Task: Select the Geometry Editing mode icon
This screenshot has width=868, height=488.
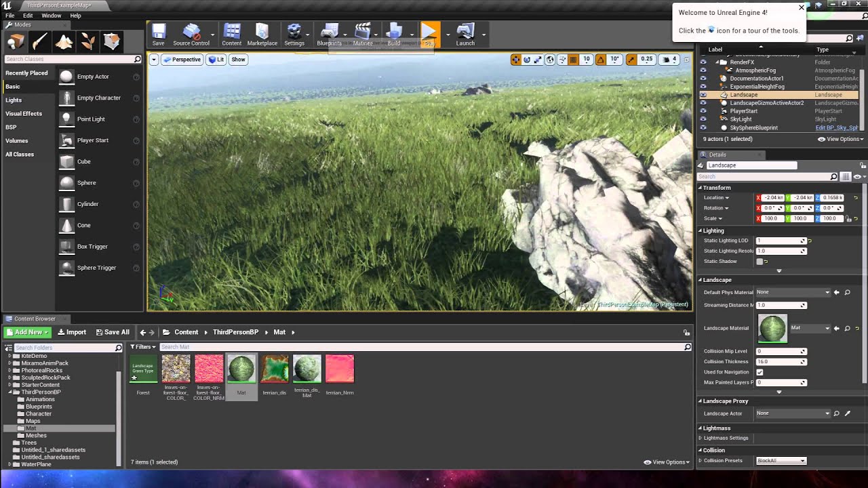Action: [x=112, y=42]
